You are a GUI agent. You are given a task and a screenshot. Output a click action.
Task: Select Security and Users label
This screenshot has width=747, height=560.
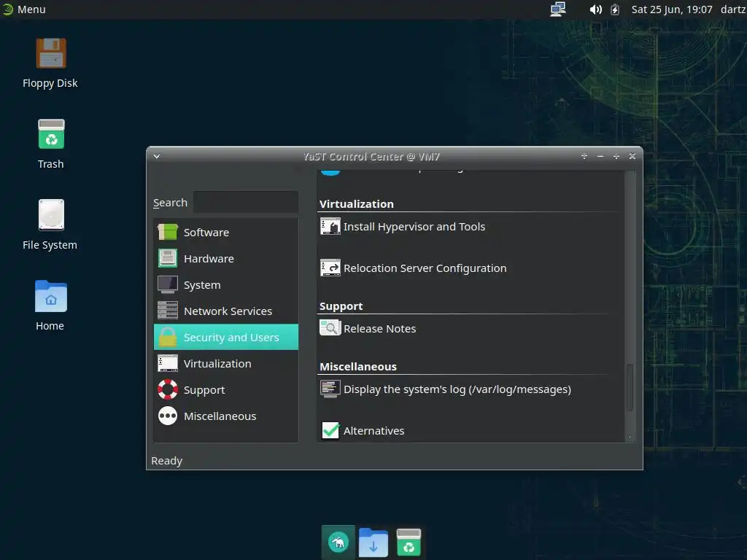pyautogui.click(x=231, y=337)
